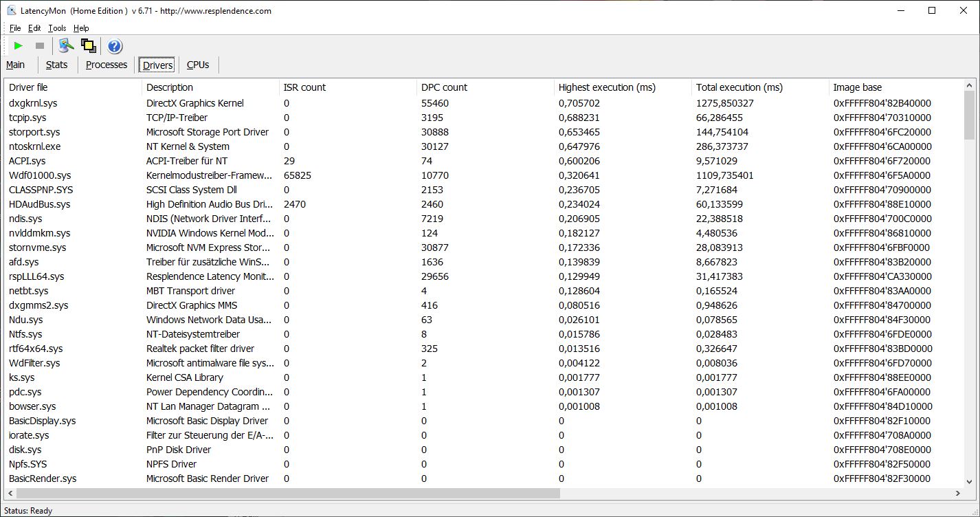
Task: Switch to the Processes tab
Action: [107, 65]
